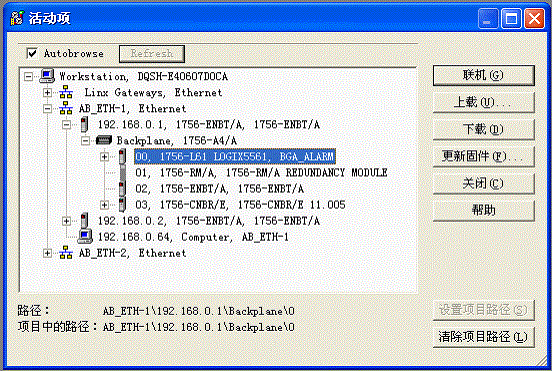552x371 pixels.
Task: Click the AB_ETH-1 Ethernet network icon
Action: (x=66, y=108)
